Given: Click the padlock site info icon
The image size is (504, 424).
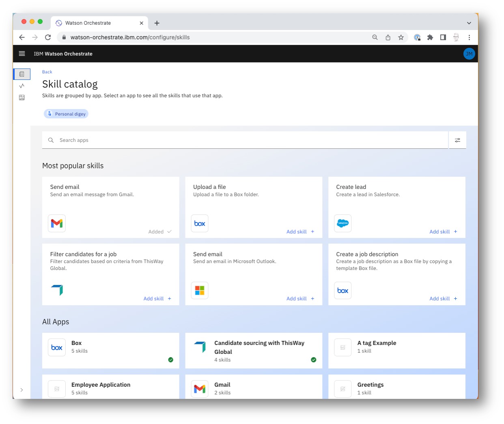Looking at the screenshot, I should 64,37.
